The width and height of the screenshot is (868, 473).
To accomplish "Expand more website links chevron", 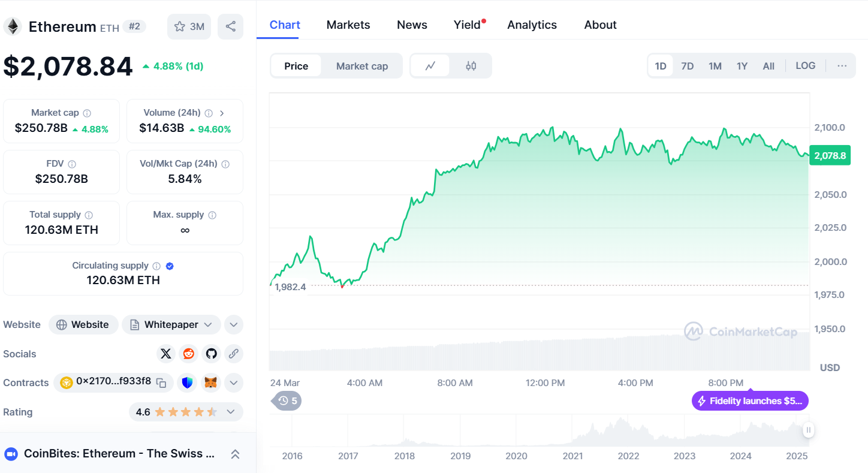I will click(234, 324).
